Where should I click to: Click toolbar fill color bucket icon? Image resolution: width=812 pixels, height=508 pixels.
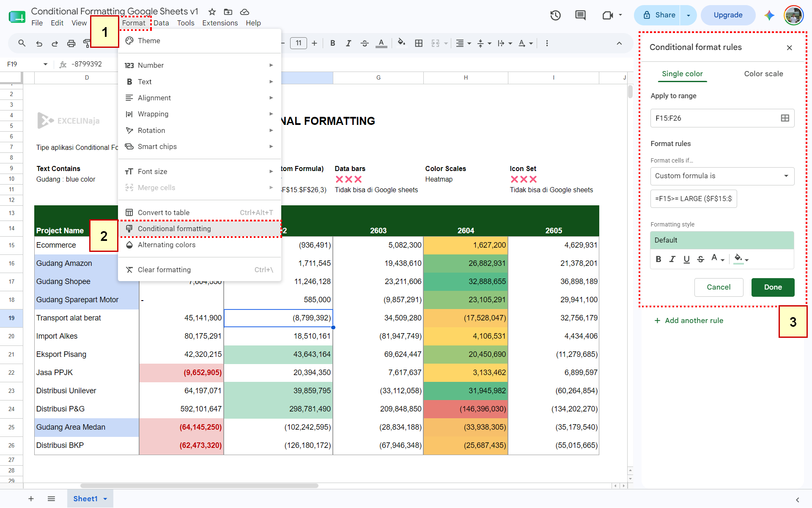tap(401, 43)
